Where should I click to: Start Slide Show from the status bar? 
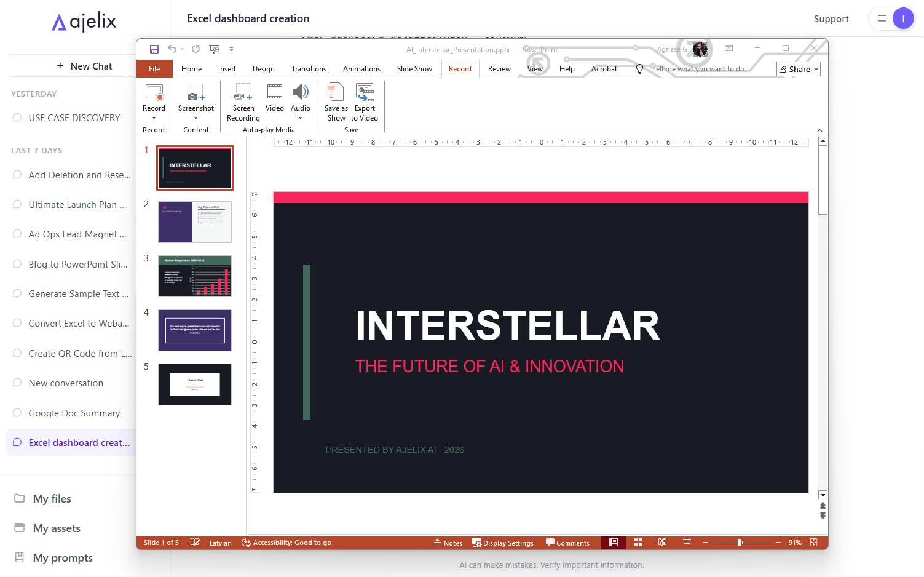[x=687, y=543]
